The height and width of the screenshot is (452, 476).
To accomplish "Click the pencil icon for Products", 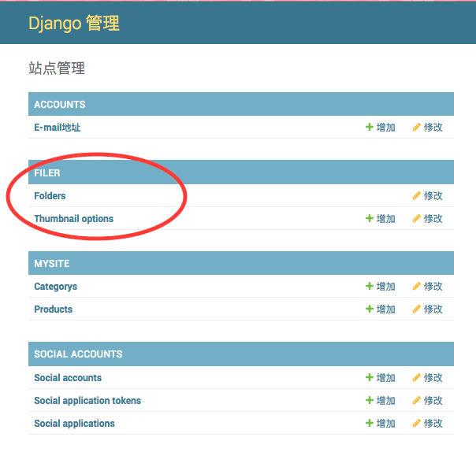I will [x=416, y=309].
